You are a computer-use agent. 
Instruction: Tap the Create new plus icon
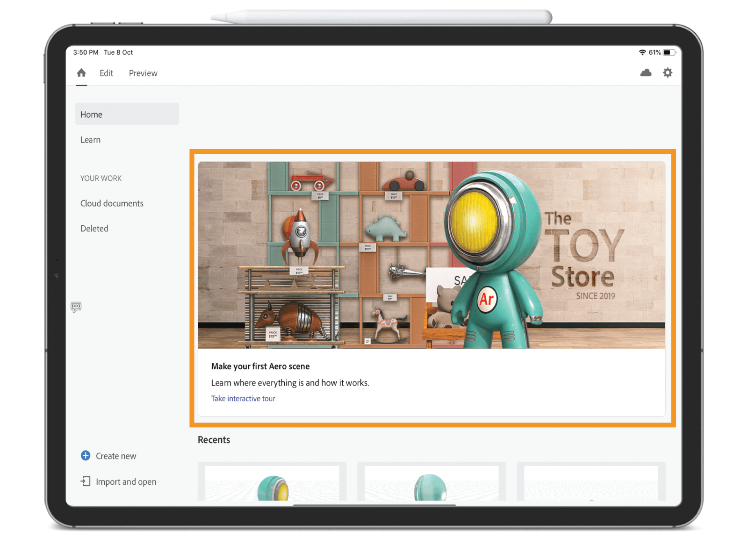tap(86, 456)
